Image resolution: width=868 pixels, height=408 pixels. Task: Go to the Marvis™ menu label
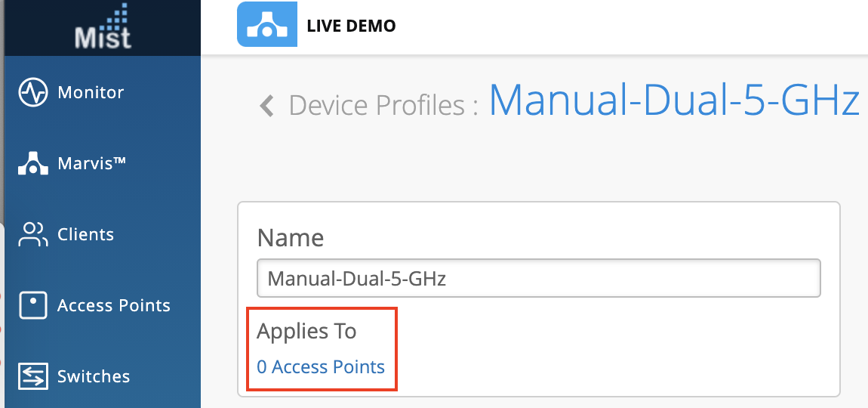coord(91,163)
